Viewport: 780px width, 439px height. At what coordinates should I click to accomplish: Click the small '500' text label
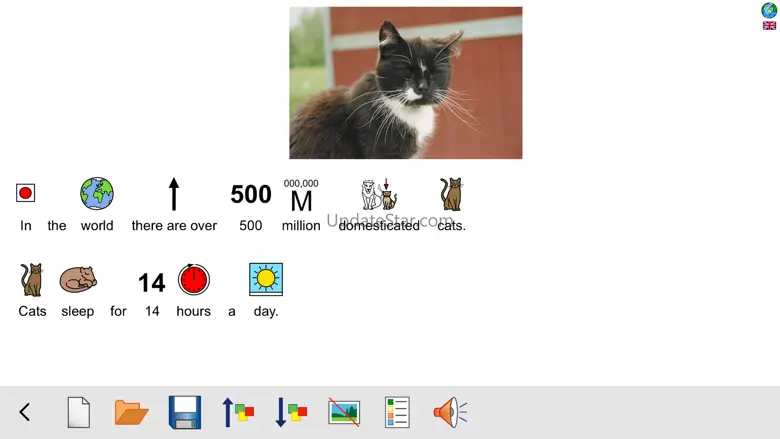[x=251, y=226]
